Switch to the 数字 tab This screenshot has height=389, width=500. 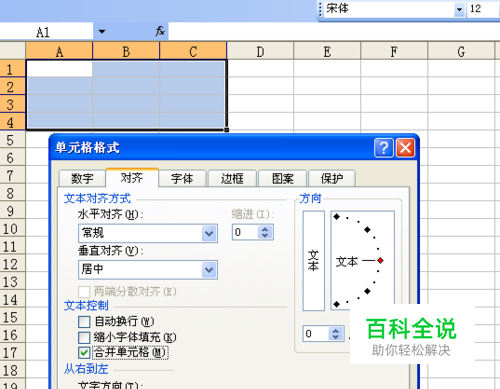point(82,179)
